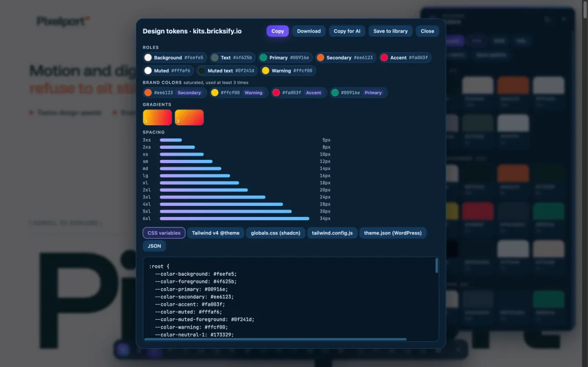Open tailwind.config.js tab
Image resolution: width=588 pixels, height=367 pixels.
332,233
